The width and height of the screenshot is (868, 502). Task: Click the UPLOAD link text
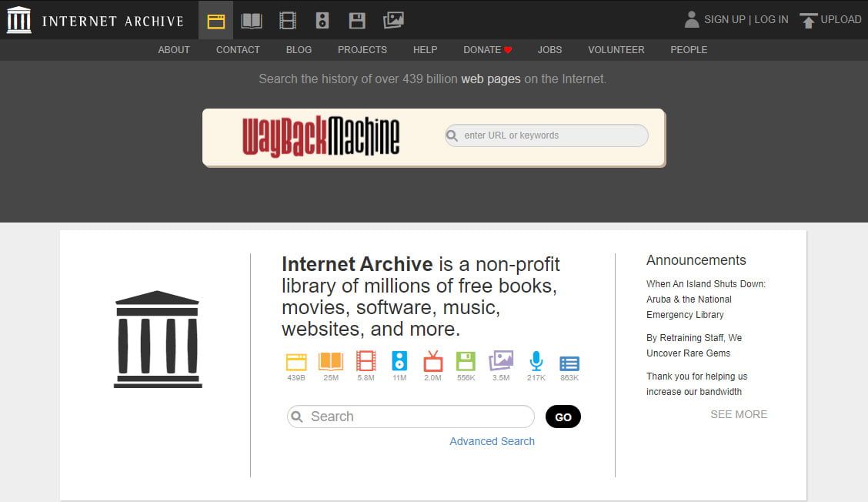(841, 19)
